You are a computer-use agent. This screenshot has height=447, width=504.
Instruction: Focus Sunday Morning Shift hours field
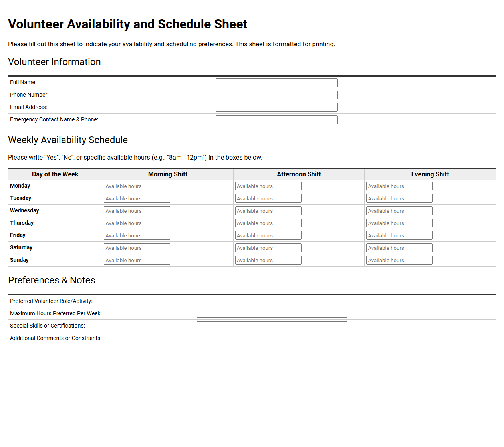coord(137,260)
